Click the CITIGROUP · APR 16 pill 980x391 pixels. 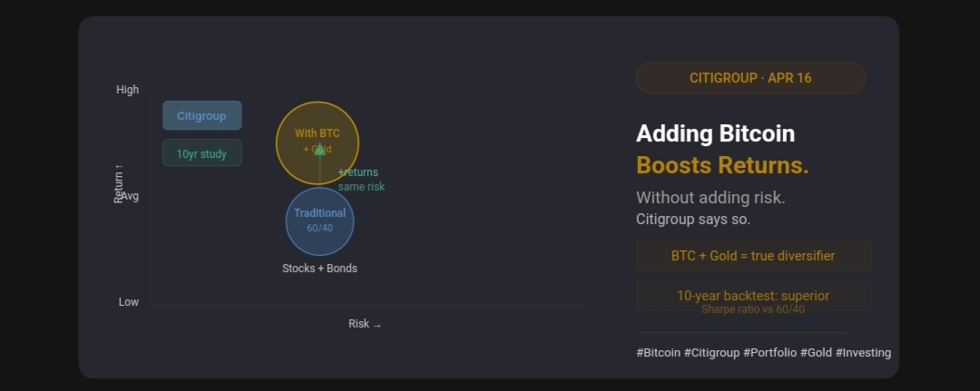pyautogui.click(x=750, y=78)
